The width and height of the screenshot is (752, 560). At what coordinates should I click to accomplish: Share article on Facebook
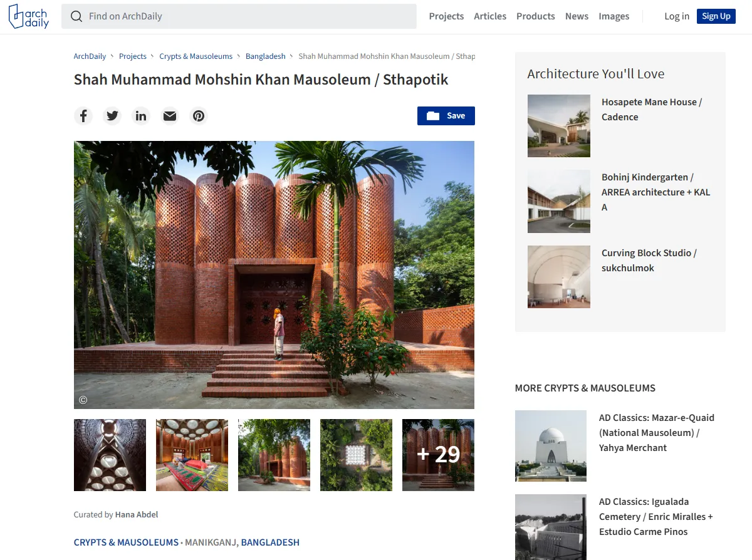pyautogui.click(x=83, y=116)
